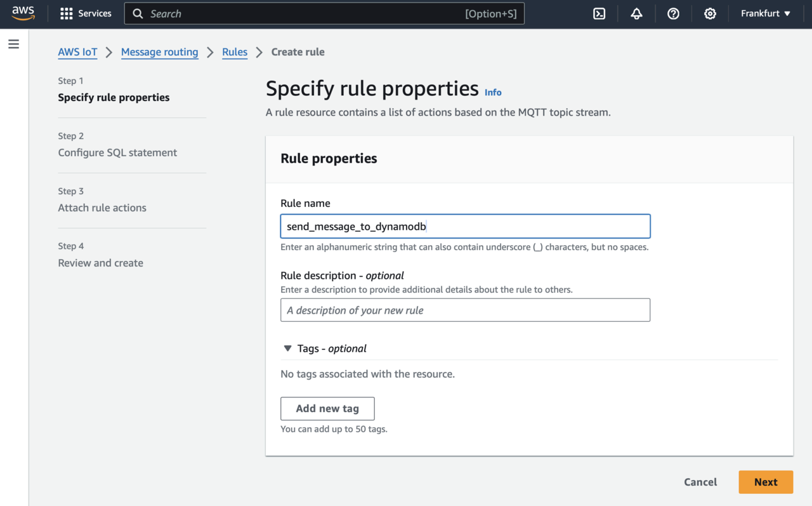Viewport: 812px width, 506px height.
Task: Focus the top Search input box
Action: pos(304,13)
